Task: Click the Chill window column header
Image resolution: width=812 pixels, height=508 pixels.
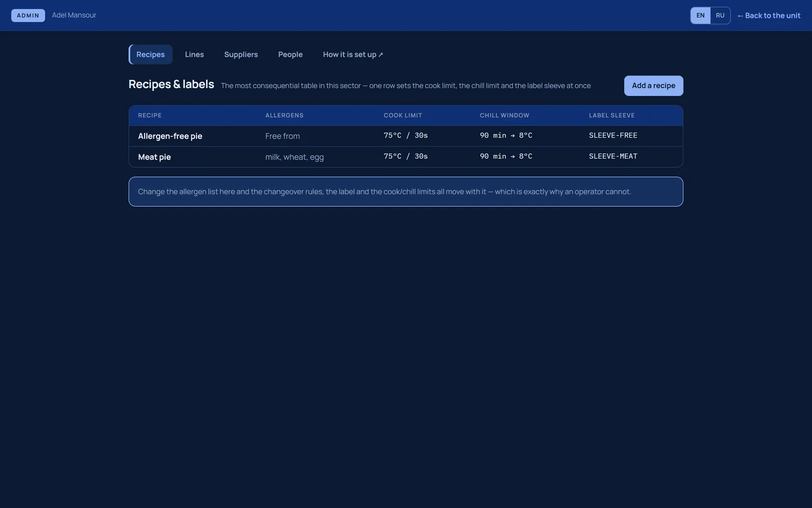Action: 504,115
